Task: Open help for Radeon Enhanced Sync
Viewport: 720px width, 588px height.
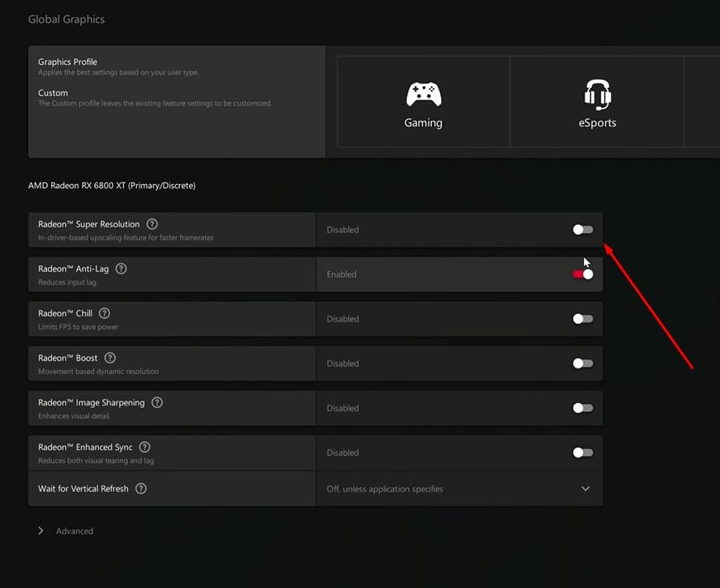Action: tap(144, 446)
